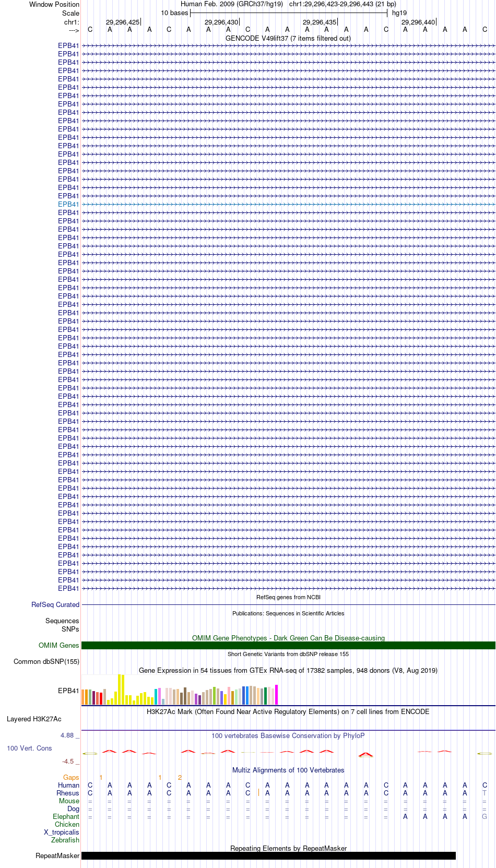Click the GENCODE V49lift37 track title

[288, 38]
